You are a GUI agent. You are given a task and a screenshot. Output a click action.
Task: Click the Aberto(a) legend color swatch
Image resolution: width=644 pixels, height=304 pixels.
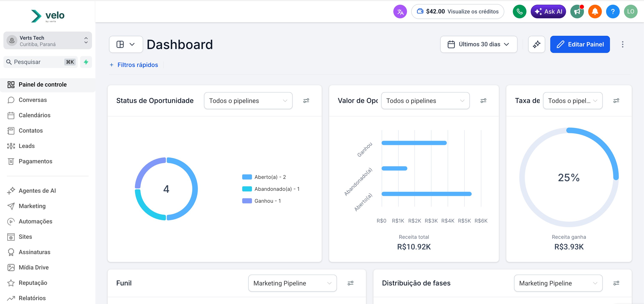247,177
